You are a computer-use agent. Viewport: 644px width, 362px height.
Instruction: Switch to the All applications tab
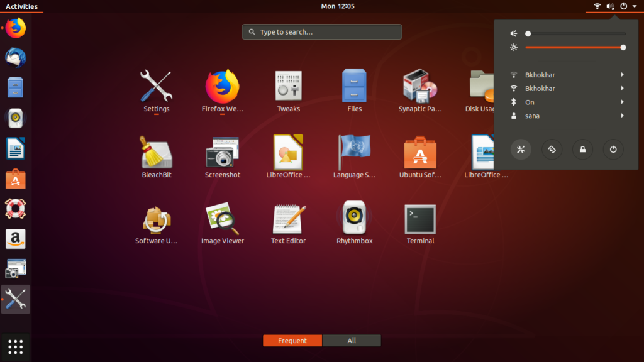352,340
